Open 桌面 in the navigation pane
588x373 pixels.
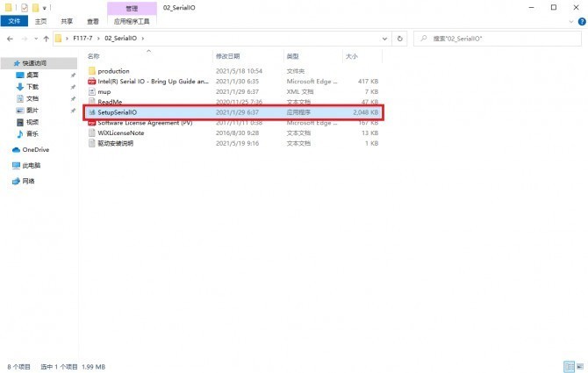pyautogui.click(x=32, y=75)
